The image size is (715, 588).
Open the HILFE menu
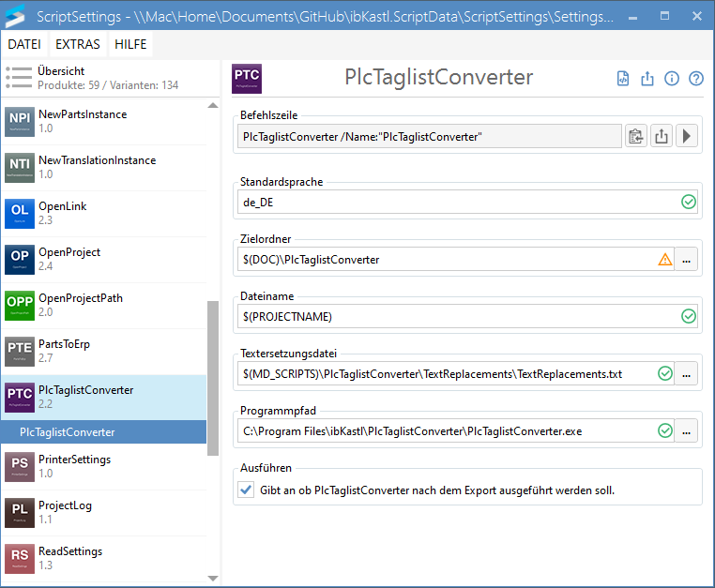[x=131, y=44]
